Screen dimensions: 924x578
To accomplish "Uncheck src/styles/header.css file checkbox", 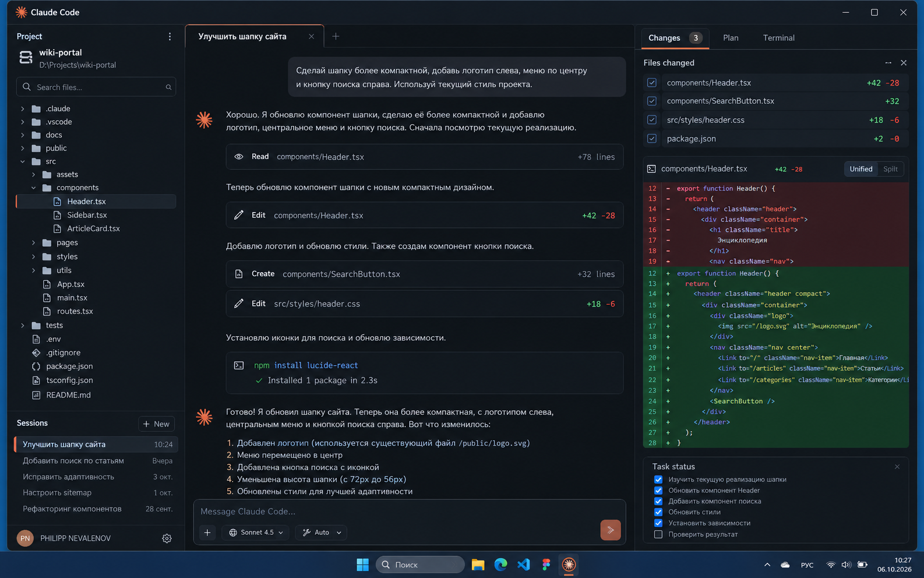I will (652, 120).
